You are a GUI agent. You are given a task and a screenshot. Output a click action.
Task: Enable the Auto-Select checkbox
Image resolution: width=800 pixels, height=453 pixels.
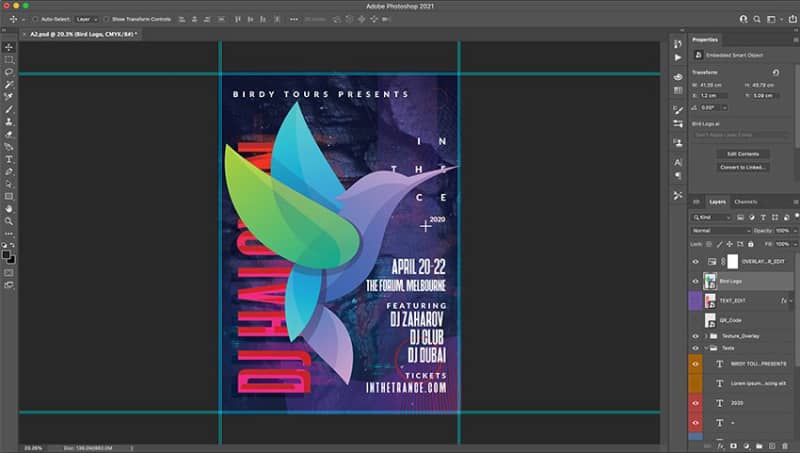(35, 19)
